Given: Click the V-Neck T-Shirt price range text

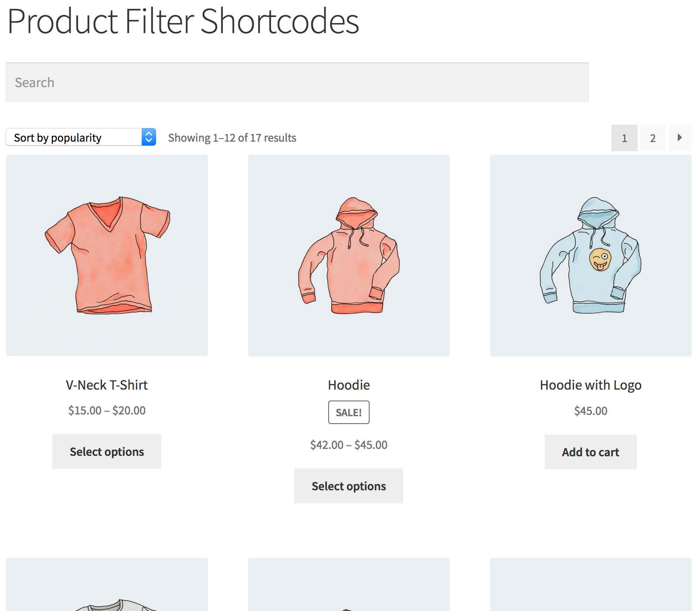Looking at the screenshot, I should (106, 410).
